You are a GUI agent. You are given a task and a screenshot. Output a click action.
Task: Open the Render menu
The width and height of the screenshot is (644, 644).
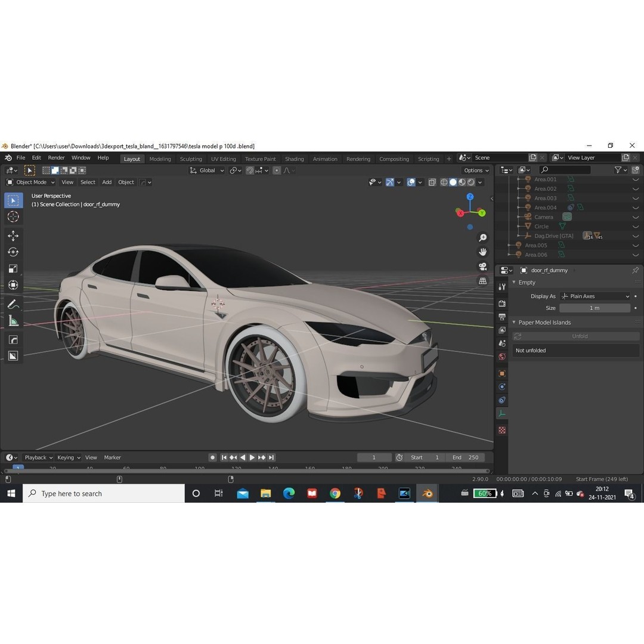click(56, 157)
